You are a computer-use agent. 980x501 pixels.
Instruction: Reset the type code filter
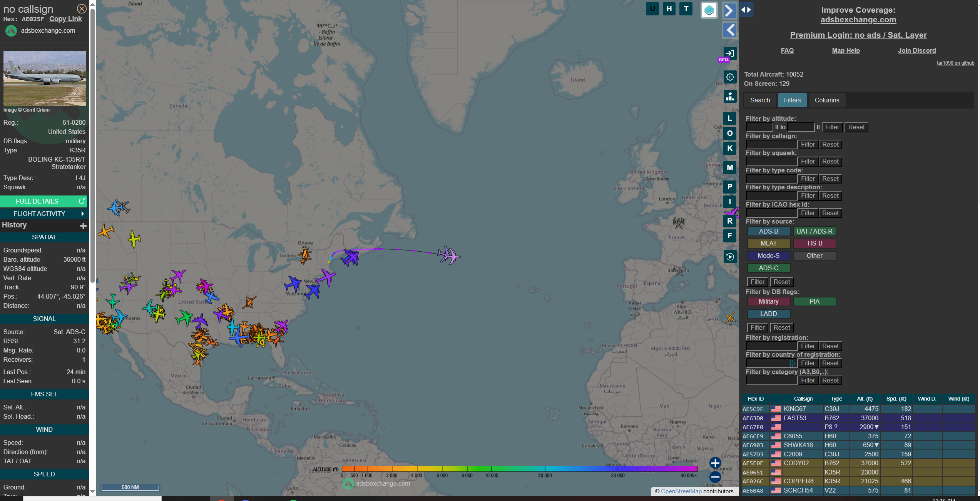[x=830, y=179]
